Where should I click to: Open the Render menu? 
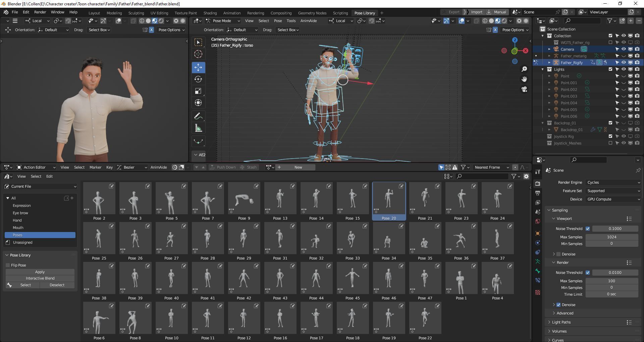[x=40, y=12]
